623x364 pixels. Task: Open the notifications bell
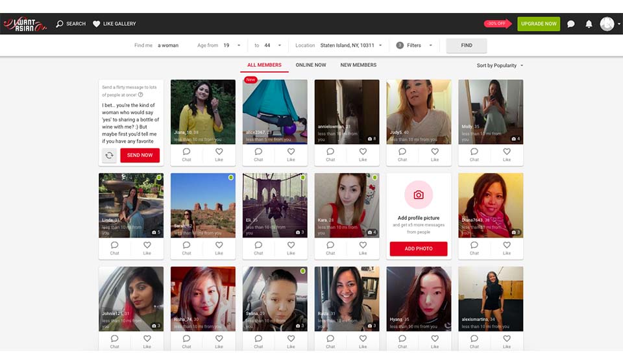[x=589, y=24]
